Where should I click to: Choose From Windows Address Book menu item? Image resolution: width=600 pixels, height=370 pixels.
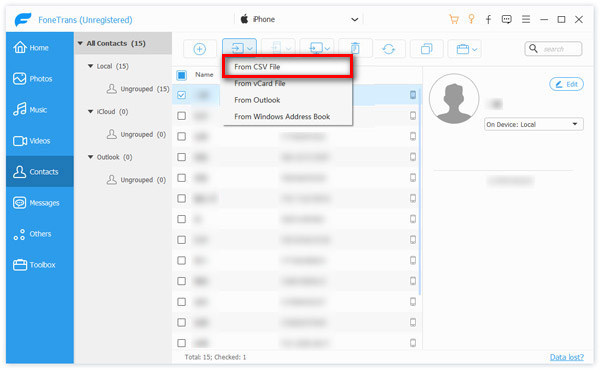(287, 117)
